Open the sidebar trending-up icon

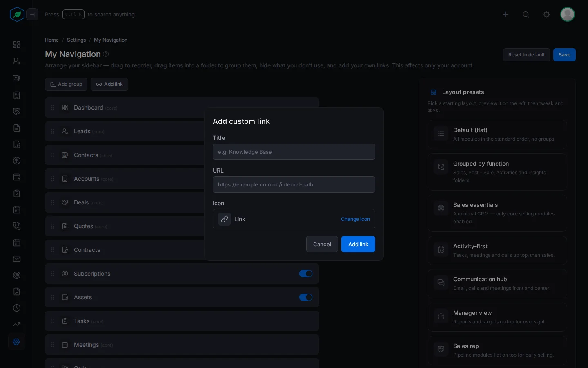pos(17,324)
